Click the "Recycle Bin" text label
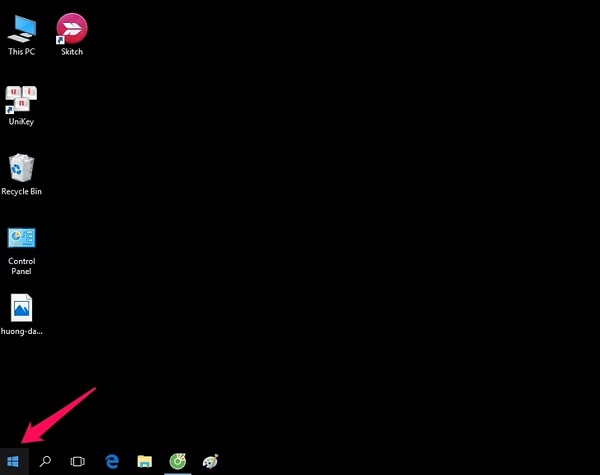This screenshot has height=475, width=600. pos(21,191)
